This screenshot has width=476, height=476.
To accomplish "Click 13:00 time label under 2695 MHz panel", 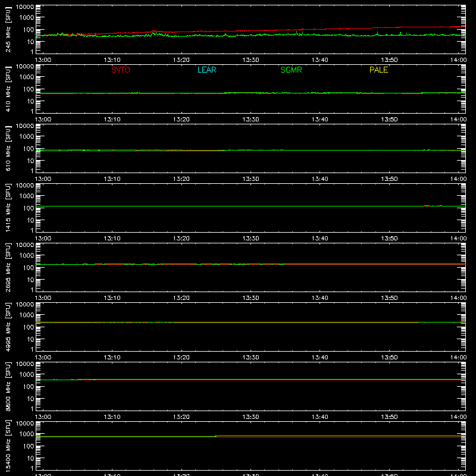I will pos(43,298).
